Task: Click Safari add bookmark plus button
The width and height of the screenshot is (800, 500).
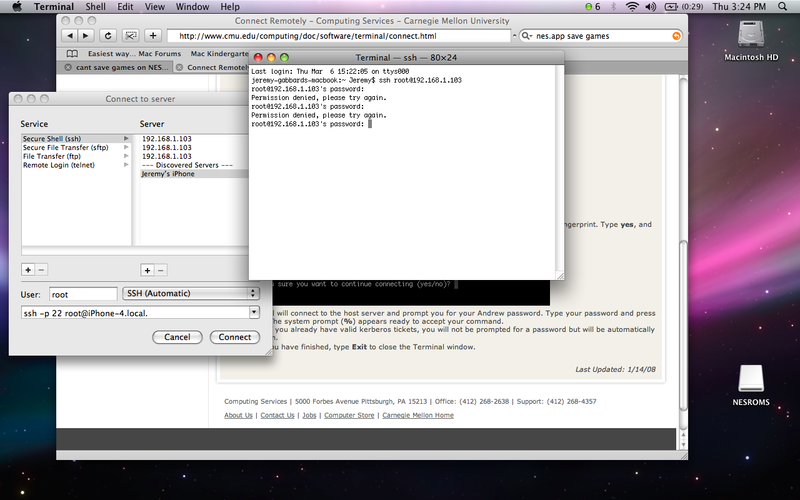Action: 153,36
